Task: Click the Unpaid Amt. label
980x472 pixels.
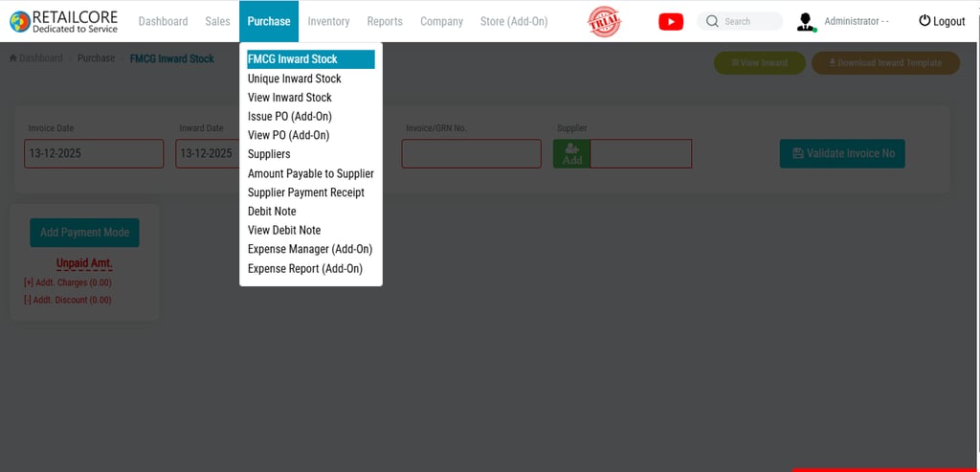Action: [84, 264]
